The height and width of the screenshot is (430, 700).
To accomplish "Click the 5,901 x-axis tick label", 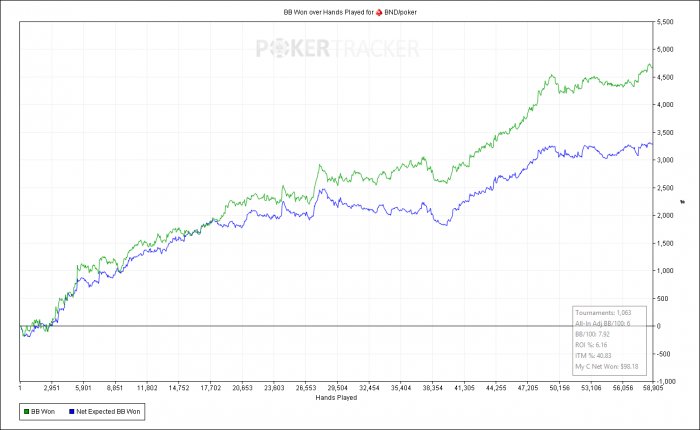I will click(83, 388).
